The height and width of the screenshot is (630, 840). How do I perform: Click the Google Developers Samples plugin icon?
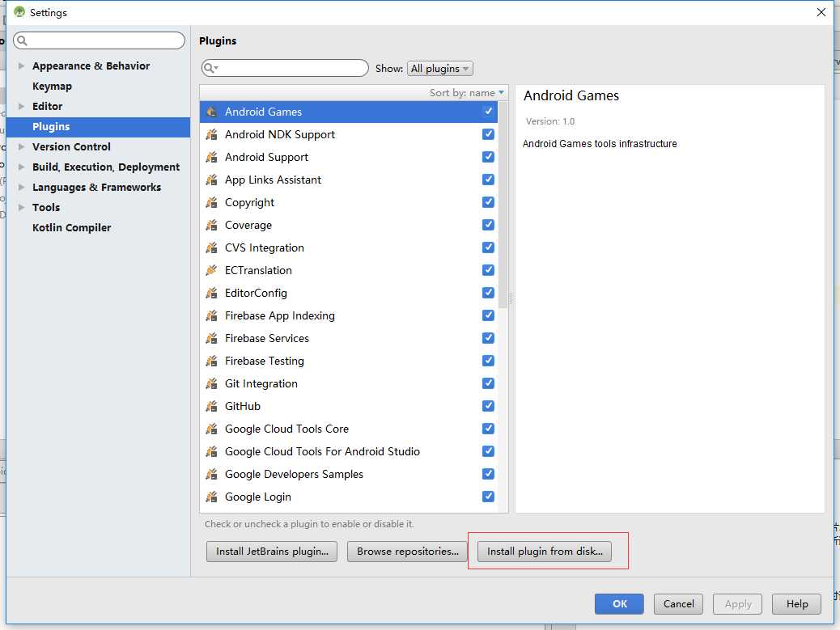tap(211, 474)
